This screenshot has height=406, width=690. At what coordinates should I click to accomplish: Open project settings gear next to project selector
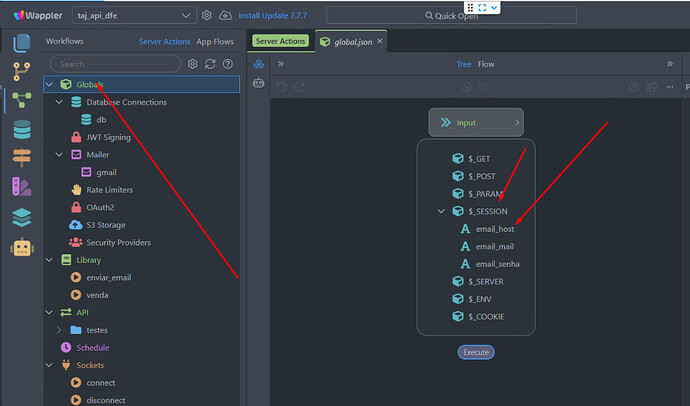coord(207,16)
